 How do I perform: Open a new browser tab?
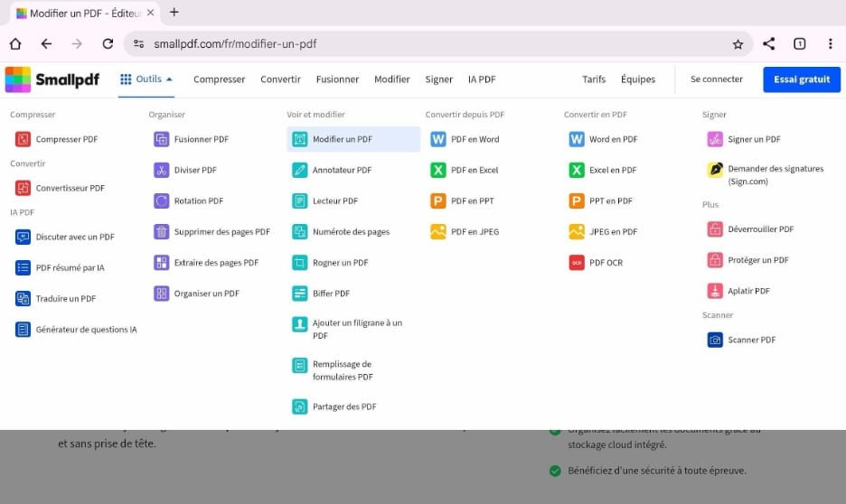tap(174, 13)
